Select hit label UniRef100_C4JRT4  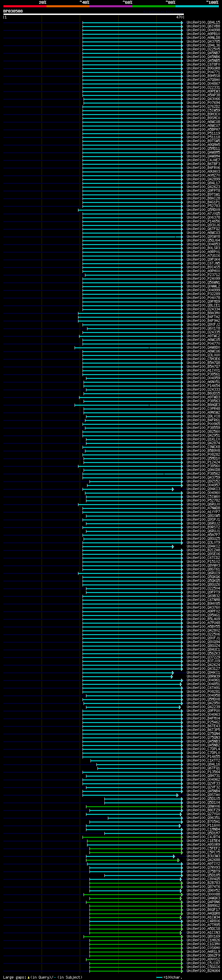click(x=203, y=837)
